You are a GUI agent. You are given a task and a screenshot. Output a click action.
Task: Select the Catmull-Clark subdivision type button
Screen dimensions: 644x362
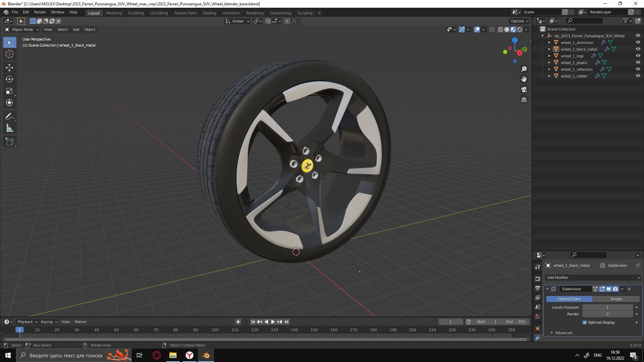click(569, 299)
